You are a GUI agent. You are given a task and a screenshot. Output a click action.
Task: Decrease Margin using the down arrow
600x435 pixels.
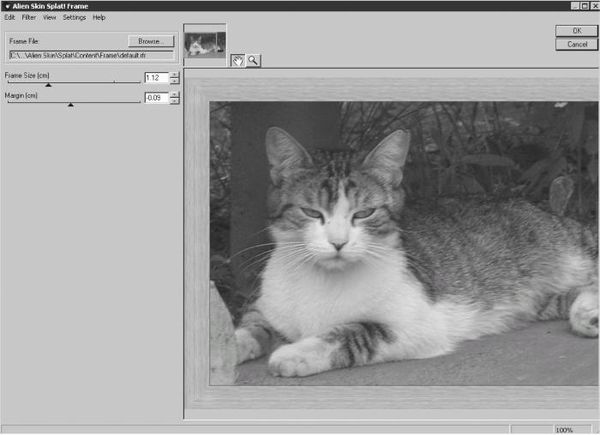175,101
